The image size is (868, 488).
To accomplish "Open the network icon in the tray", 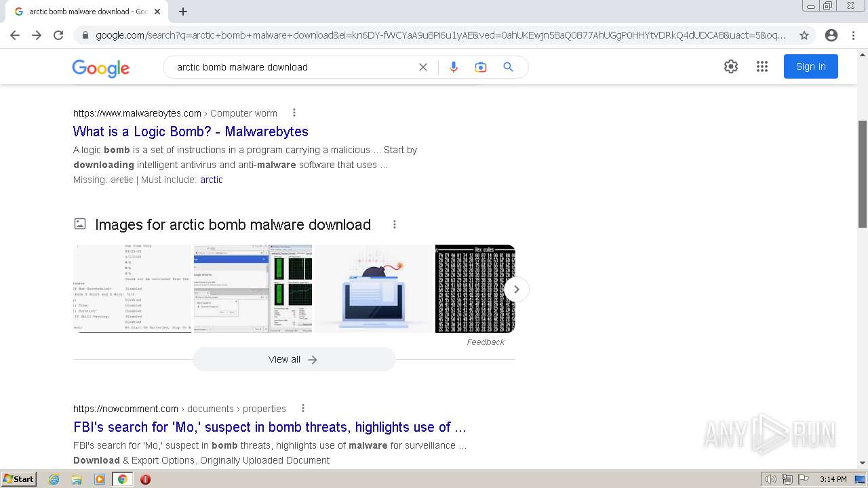I will click(787, 479).
